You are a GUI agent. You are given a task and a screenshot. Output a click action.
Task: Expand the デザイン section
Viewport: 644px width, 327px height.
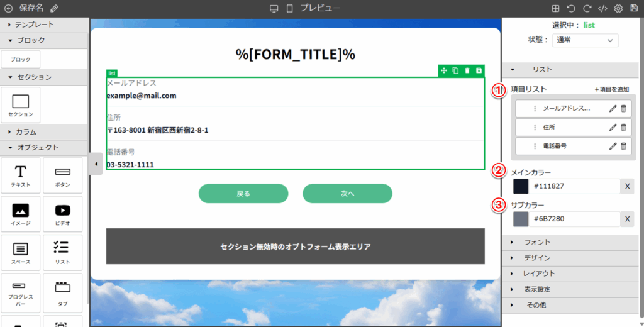click(537, 258)
